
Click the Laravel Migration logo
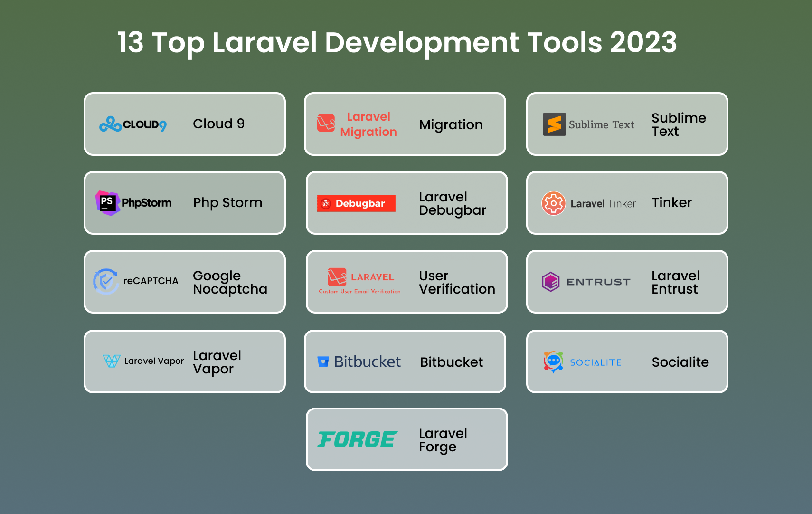coord(357,124)
